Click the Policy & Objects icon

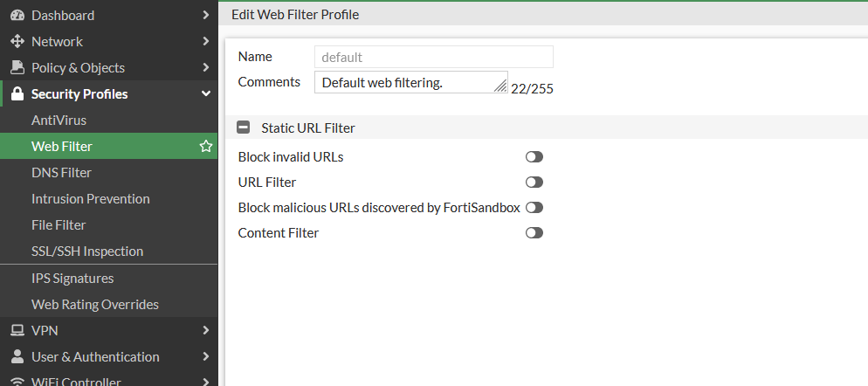point(17,67)
